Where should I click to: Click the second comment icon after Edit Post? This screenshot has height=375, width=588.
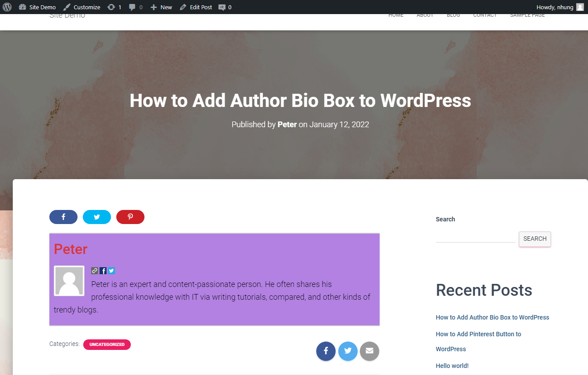point(225,7)
